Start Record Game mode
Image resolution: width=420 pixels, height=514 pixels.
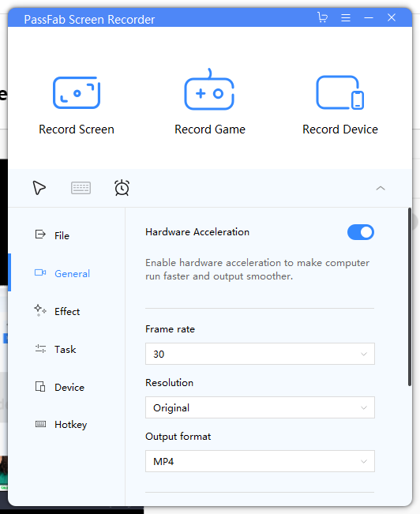click(x=209, y=89)
